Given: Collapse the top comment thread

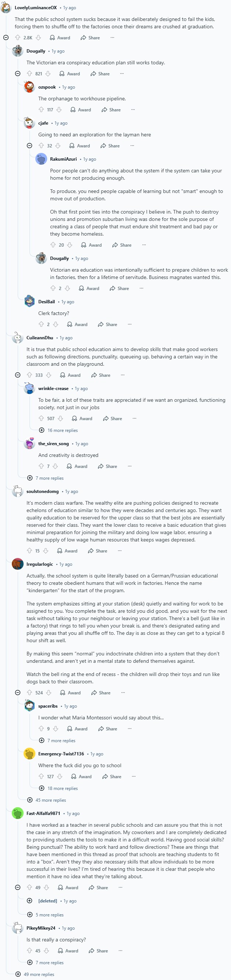Looking at the screenshot, I should click(5, 37).
